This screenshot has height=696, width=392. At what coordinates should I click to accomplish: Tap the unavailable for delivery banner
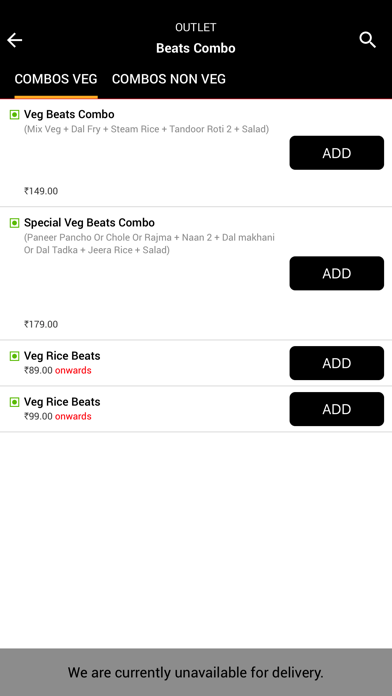pyautogui.click(x=196, y=672)
